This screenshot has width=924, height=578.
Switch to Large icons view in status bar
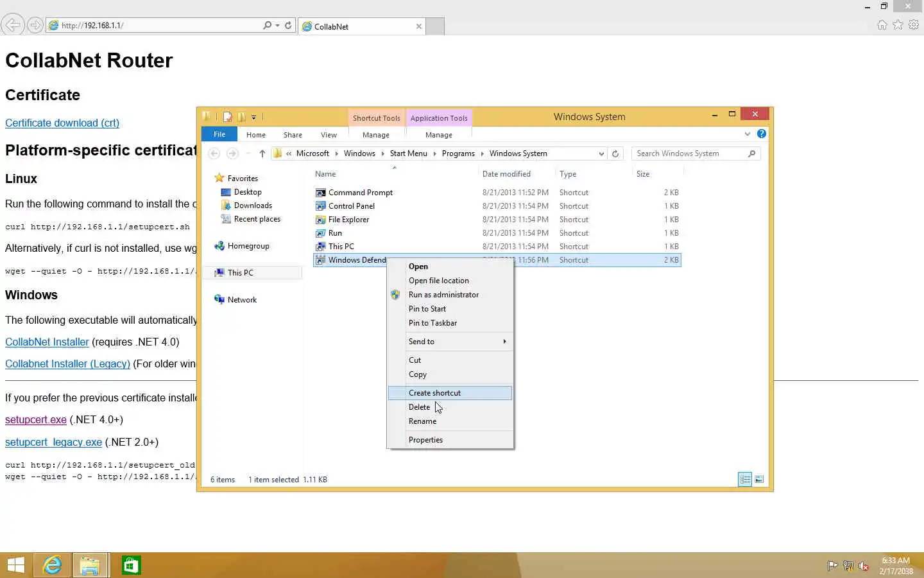(x=759, y=479)
